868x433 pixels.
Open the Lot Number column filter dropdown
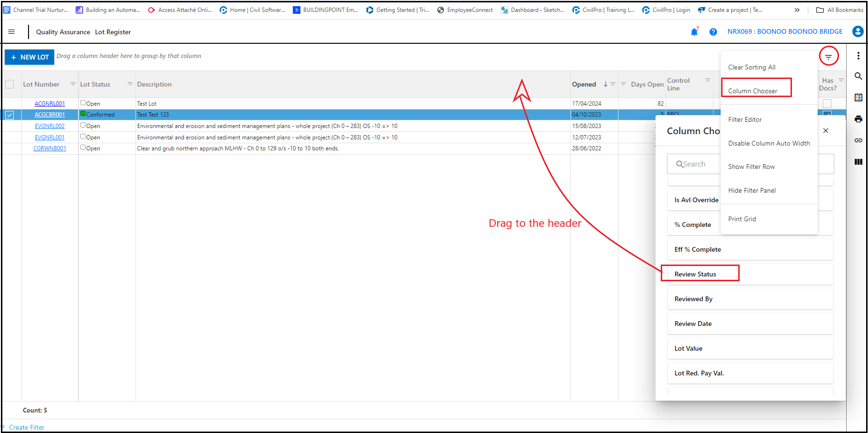[x=72, y=84]
